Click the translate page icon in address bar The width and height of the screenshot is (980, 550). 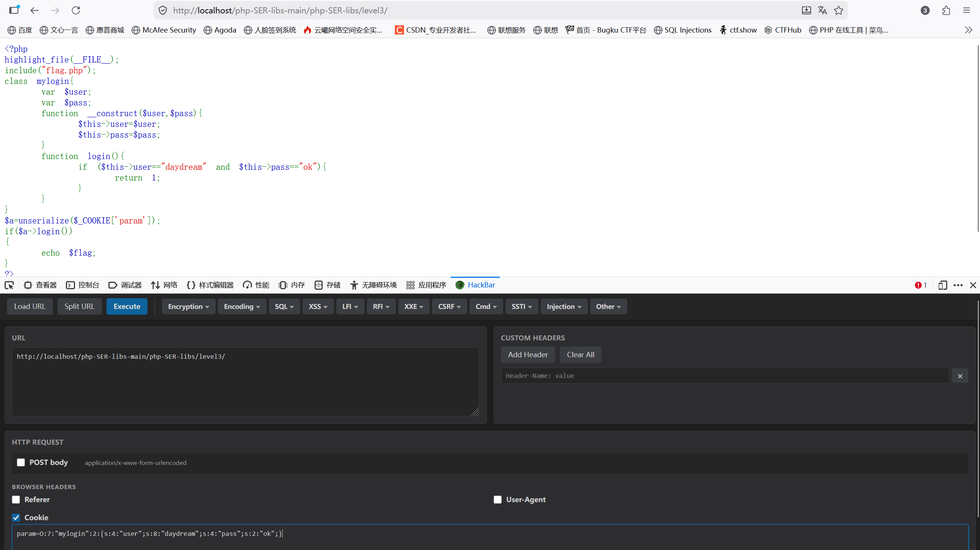[822, 10]
